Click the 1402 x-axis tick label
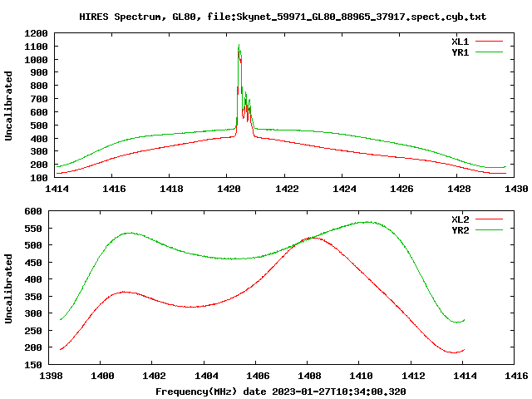This screenshot has width=532, height=399. point(154,376)
